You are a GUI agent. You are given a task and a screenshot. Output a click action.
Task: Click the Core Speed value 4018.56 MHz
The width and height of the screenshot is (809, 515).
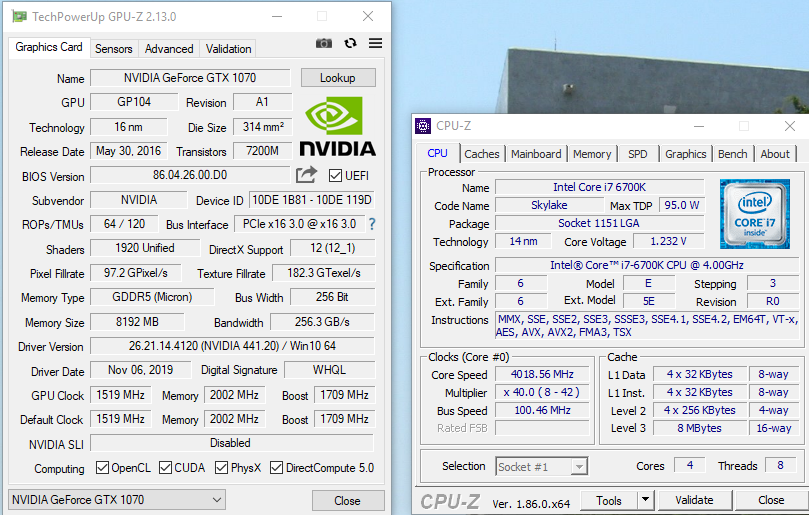[542, 374]
